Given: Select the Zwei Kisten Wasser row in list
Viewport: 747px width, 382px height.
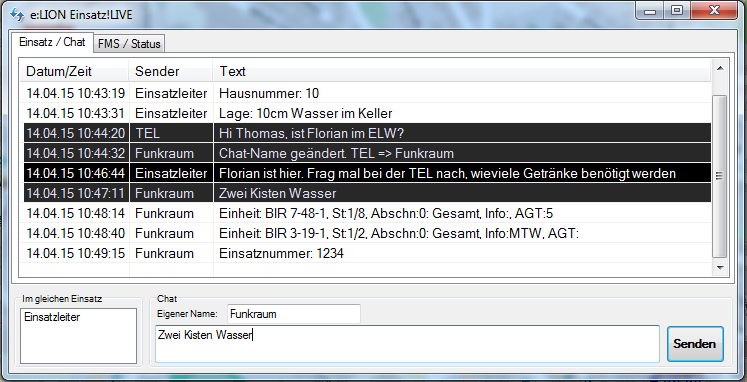Looking at the screenshot, I should pos(367,193).
